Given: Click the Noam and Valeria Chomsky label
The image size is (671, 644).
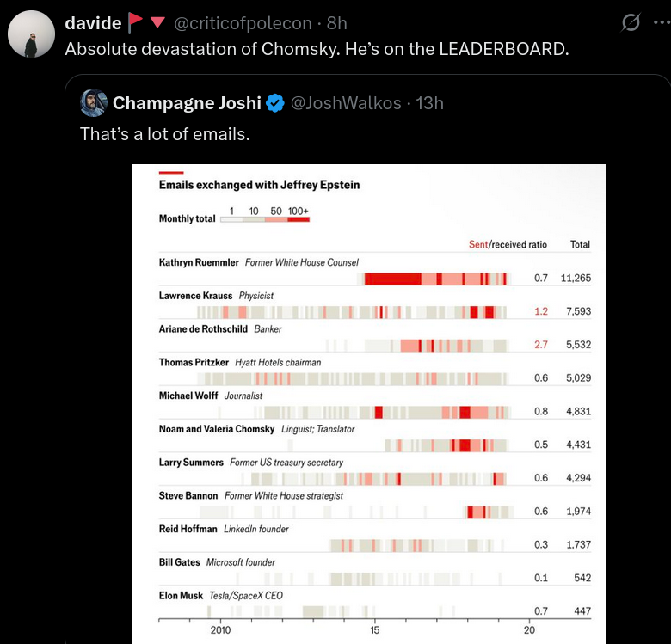Looking at the screenshot, I should pos(217,429).
